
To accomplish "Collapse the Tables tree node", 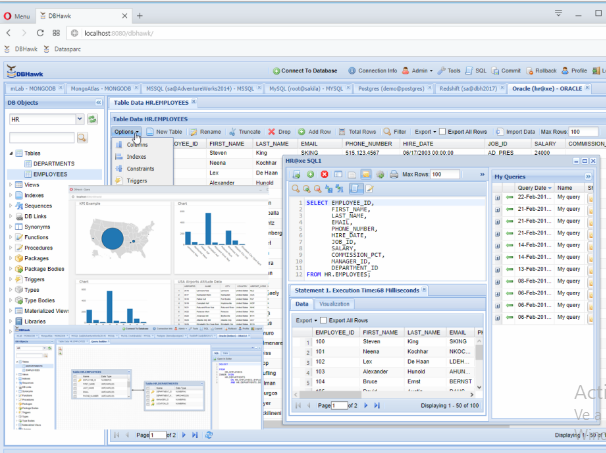I will click(x=12, y=153).
